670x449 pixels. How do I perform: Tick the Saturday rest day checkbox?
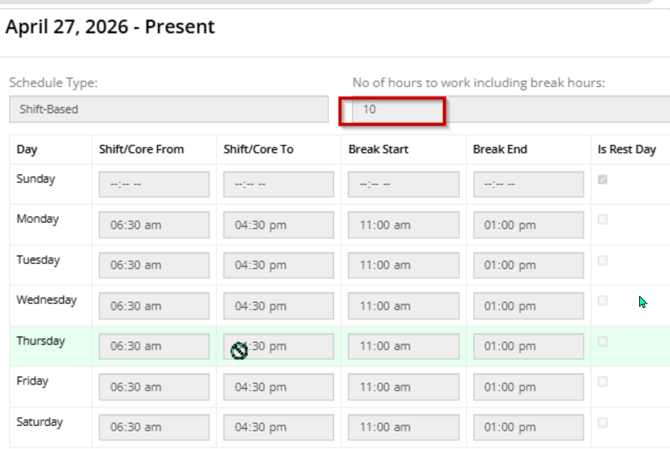(602, 423)
